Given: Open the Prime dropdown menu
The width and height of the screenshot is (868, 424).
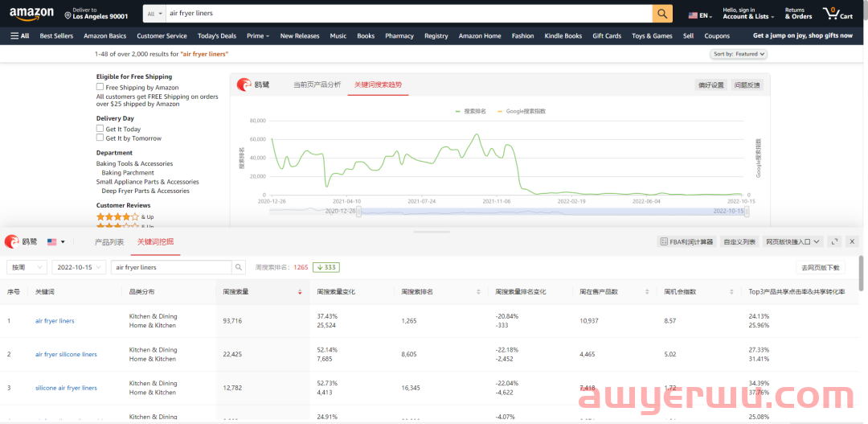Looking at the screenshot, I should point(258,36).
